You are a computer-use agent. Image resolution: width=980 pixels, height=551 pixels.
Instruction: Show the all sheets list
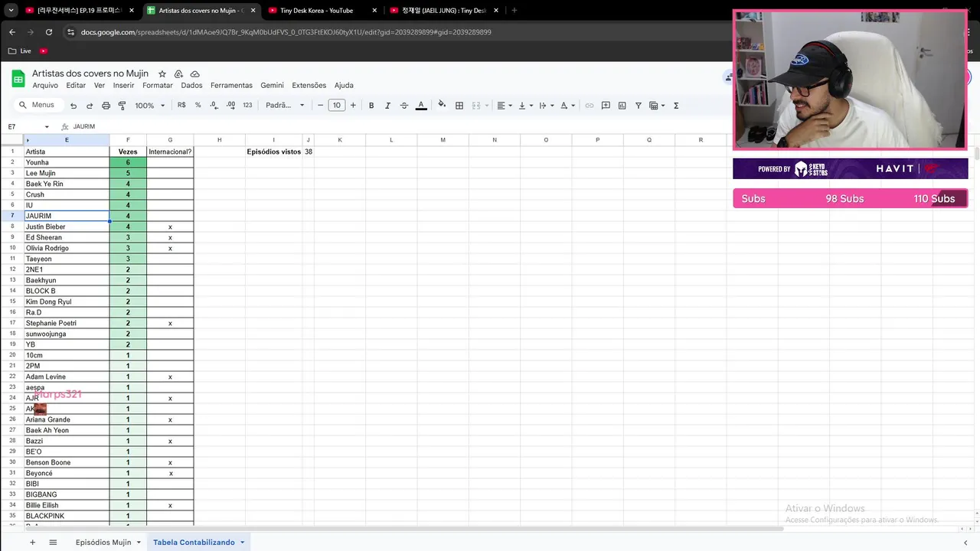(x=53, y=542)
